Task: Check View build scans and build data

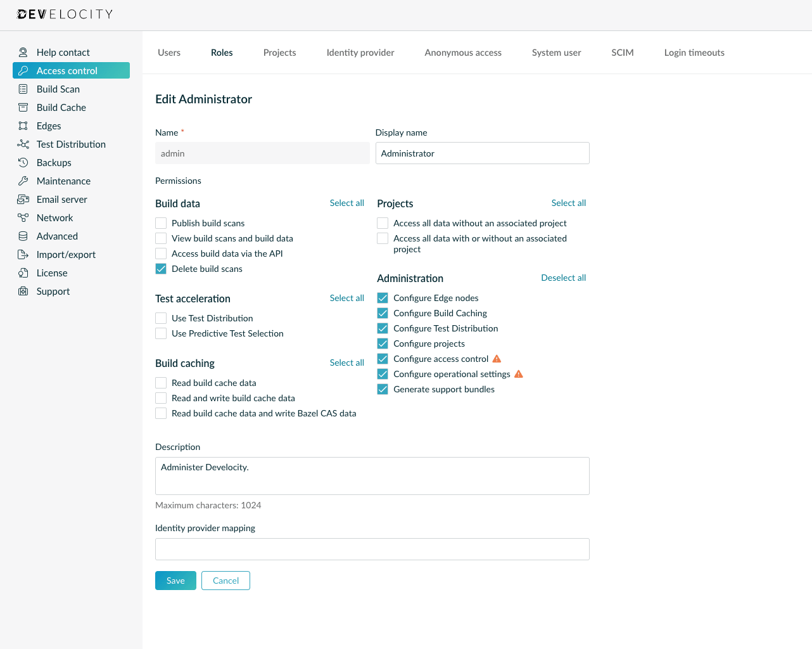Action: [161, 238]
